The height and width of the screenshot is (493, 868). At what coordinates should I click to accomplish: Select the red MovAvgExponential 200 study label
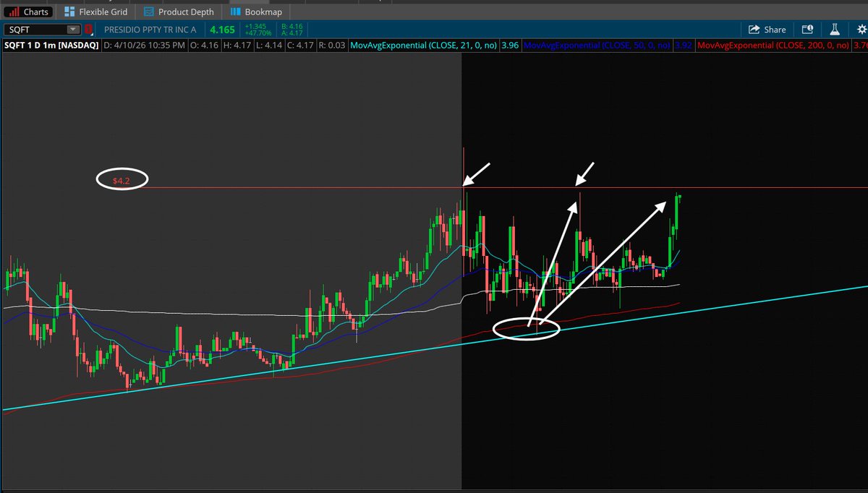[775, 45]
